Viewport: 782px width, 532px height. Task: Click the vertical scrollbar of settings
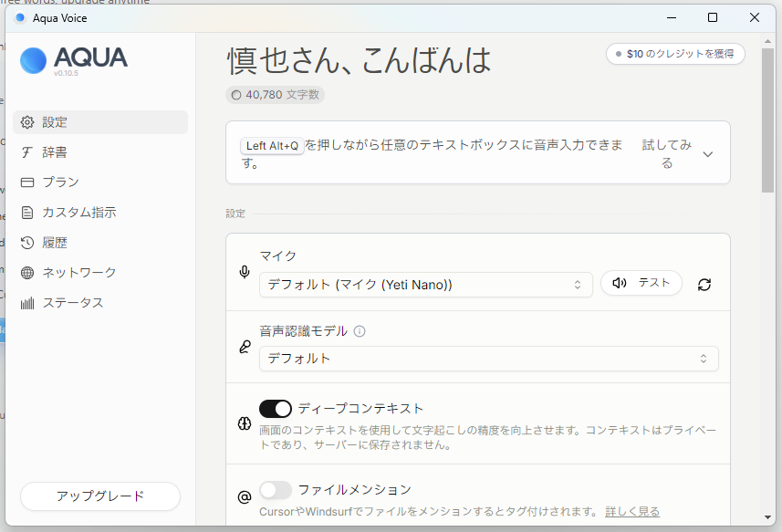click(768, 119)
